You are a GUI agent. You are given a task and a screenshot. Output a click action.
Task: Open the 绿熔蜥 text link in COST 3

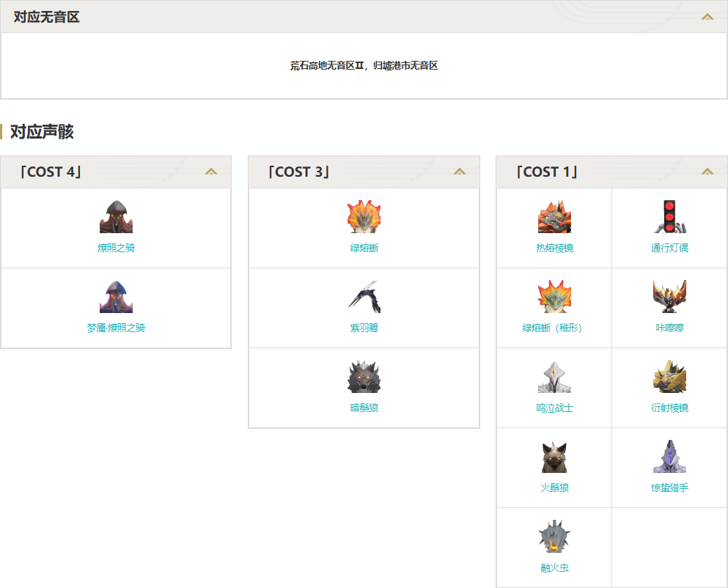pyautogui.click(x=364, y=249)
